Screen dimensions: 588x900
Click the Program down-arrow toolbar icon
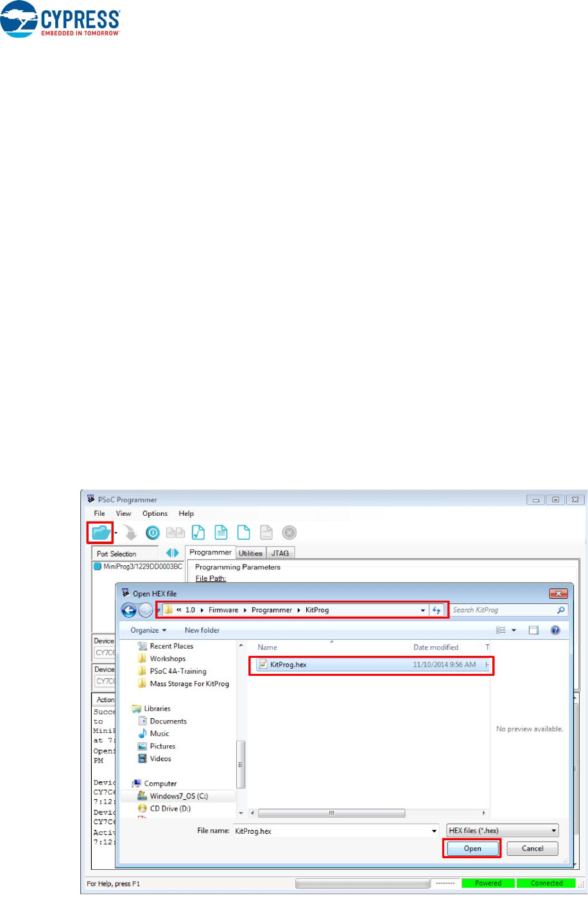[x=130, y=533]
